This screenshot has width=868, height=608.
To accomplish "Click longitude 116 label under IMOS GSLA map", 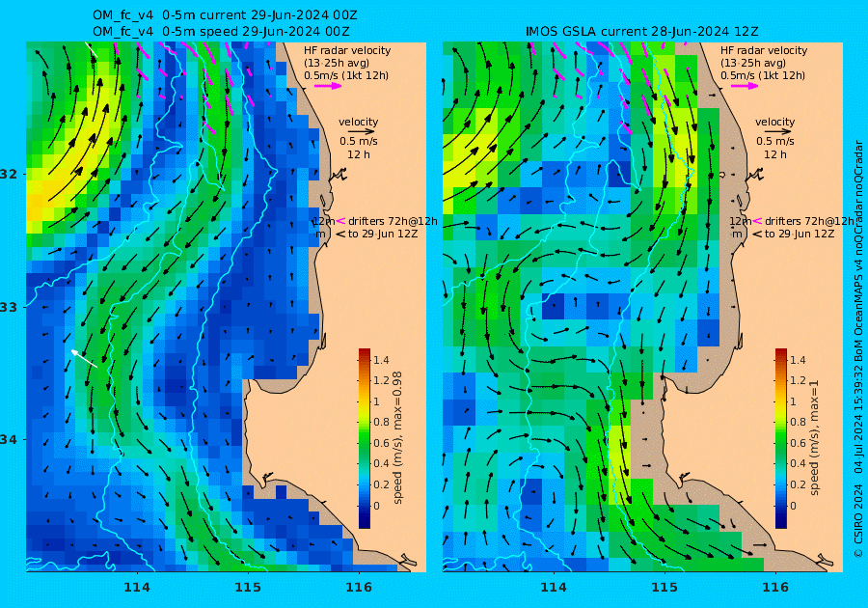I will [x=775, y=588].
